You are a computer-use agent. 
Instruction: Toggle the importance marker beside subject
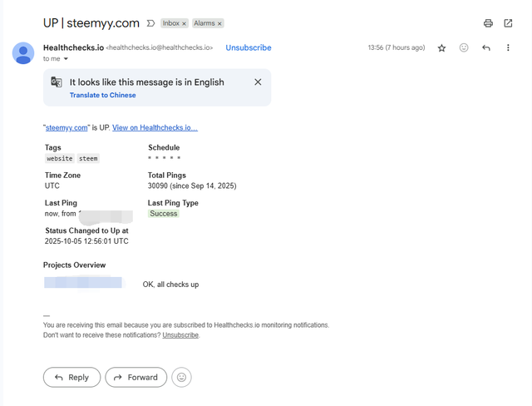[x=150, y=23]
